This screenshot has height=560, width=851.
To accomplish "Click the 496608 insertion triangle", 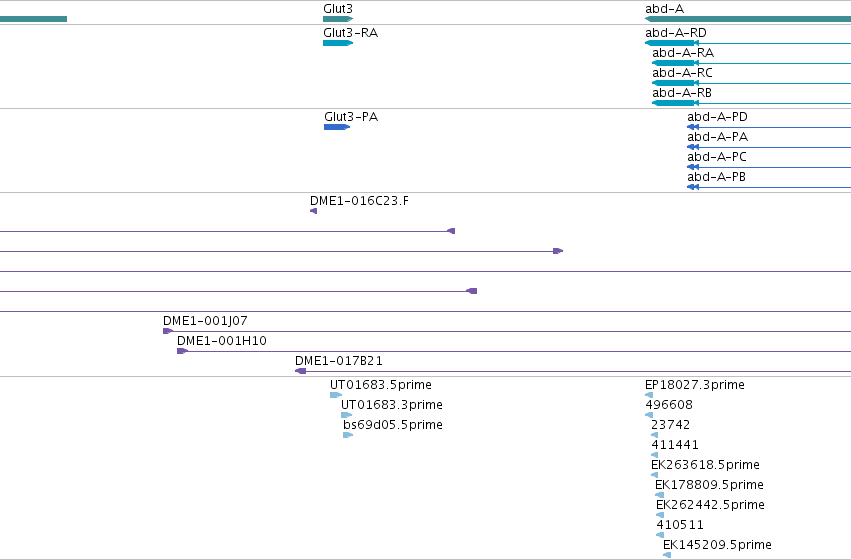I will click(x=649, y=415).
